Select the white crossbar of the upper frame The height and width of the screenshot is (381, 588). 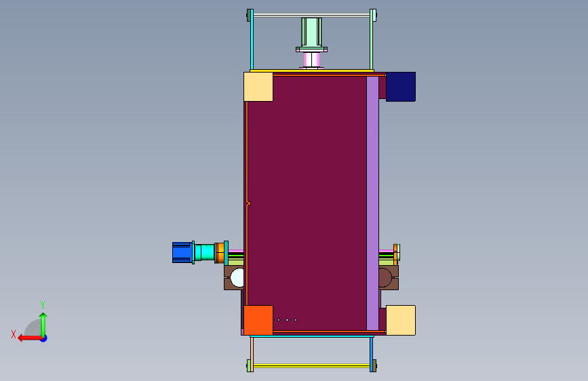tap(311, 15)
